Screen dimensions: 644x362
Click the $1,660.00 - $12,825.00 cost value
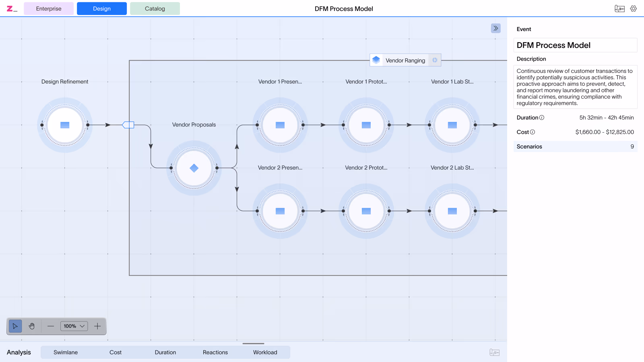pyautogui.click(x=605, y=132)
